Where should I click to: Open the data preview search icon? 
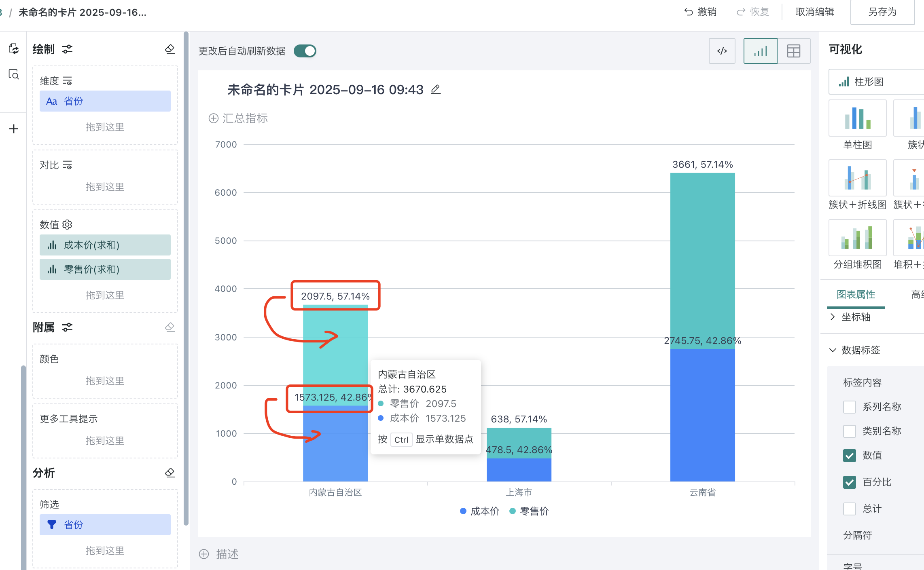pos(14,74)
